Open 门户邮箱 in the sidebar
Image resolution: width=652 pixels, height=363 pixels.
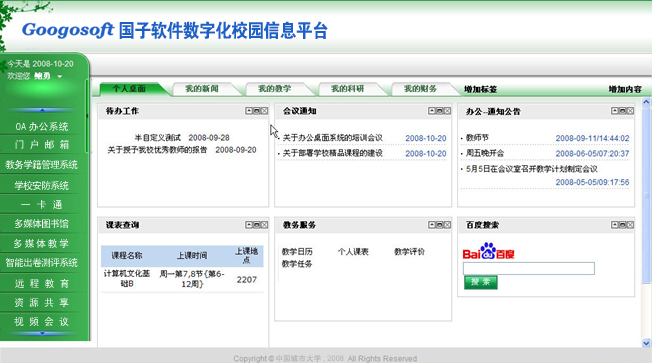42,145
